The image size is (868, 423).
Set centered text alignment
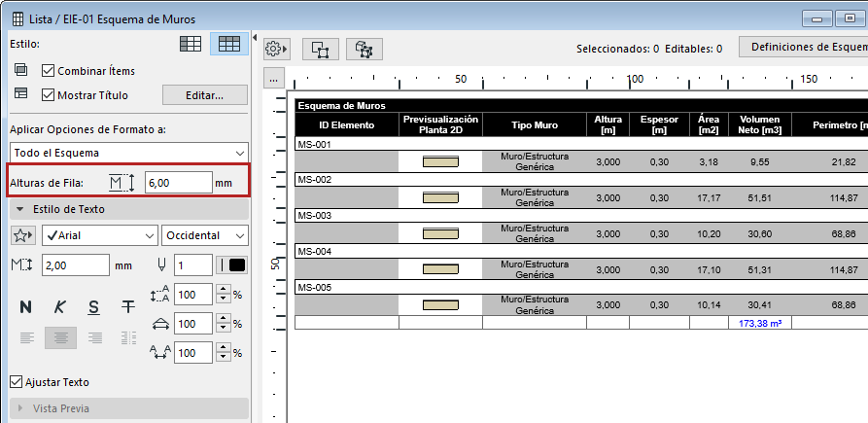click(61, 337)
